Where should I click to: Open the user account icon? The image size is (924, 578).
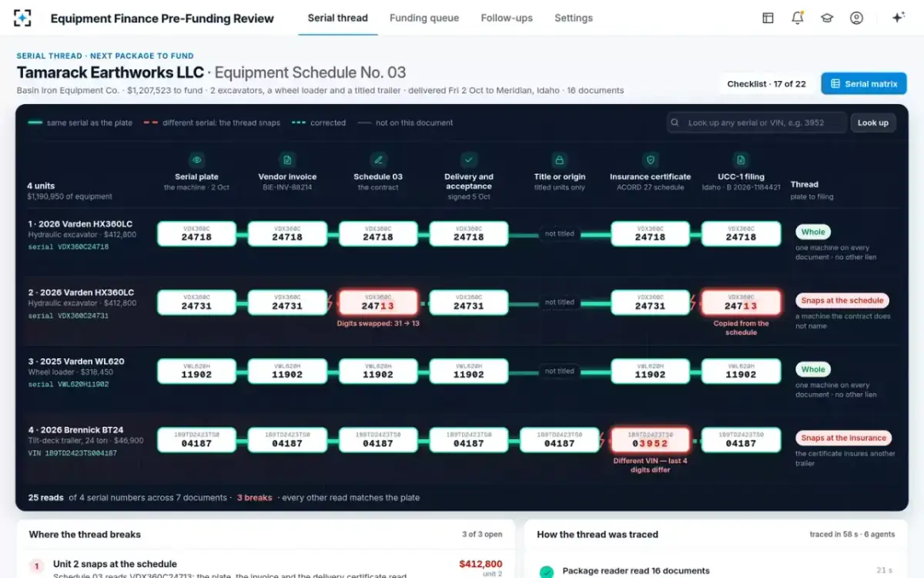(856, 18)
